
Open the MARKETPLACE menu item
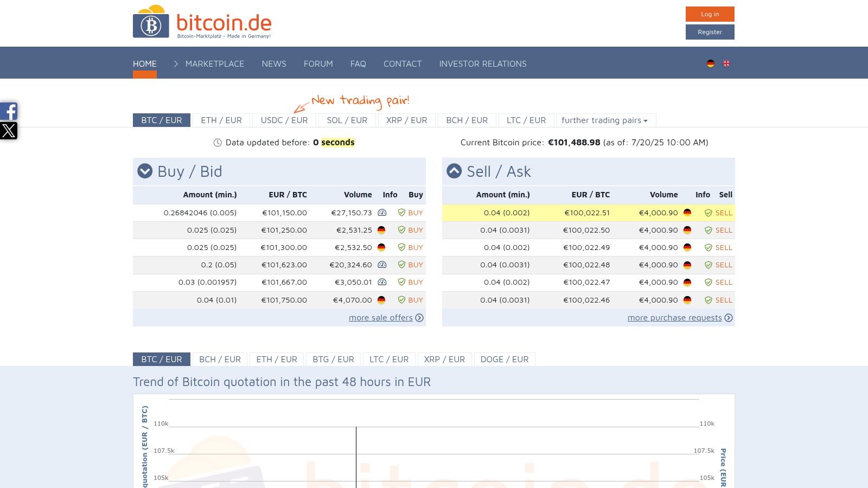pos(215,63)
